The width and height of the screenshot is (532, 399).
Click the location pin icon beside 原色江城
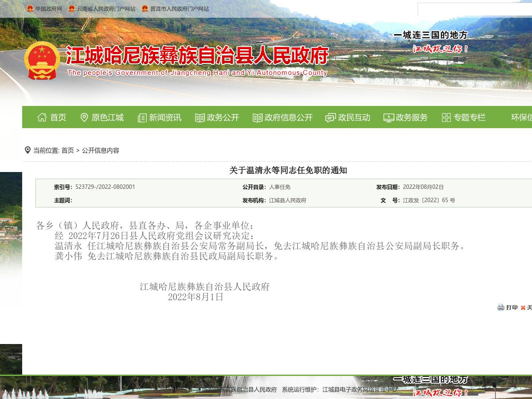point(84,117)
